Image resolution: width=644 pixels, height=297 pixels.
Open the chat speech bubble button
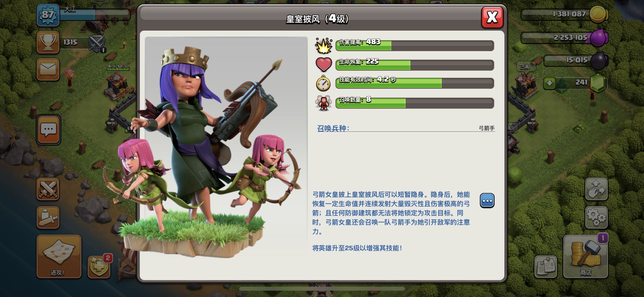tap(48, 130)
